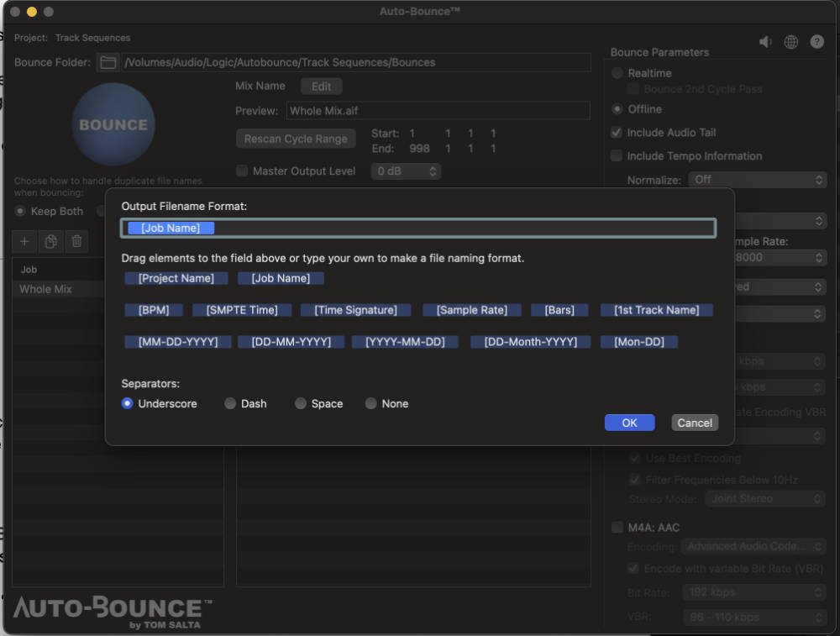Select None separator
This screenshot has height=636, width=840.
point(370,403)
